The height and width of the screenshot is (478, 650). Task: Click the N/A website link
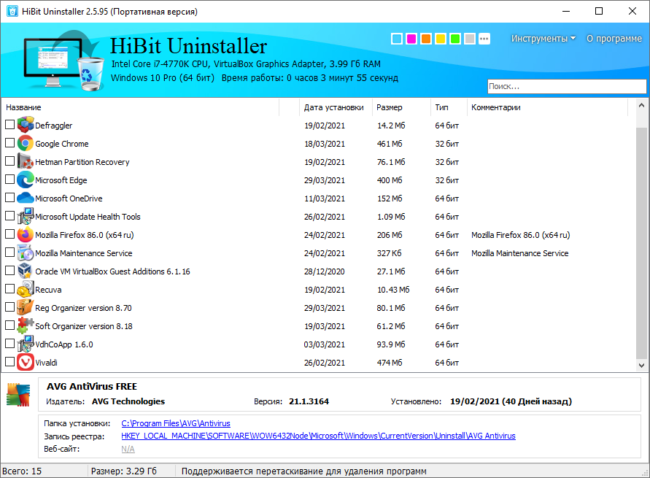click(x=128, y=449)
